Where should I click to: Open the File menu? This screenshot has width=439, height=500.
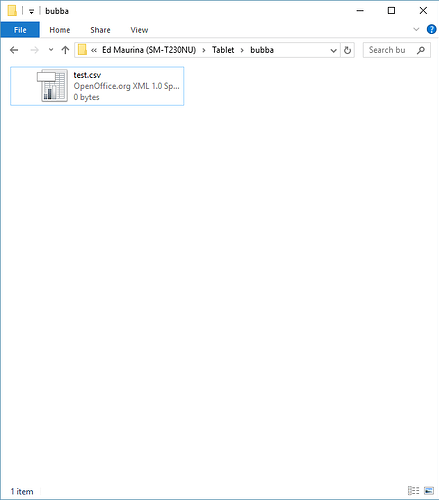[x=20, y=30]
